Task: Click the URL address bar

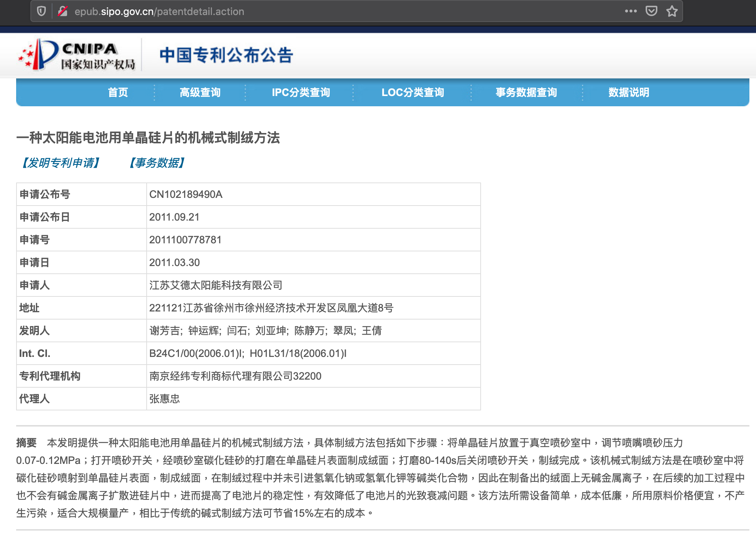Action: [330, 11]
